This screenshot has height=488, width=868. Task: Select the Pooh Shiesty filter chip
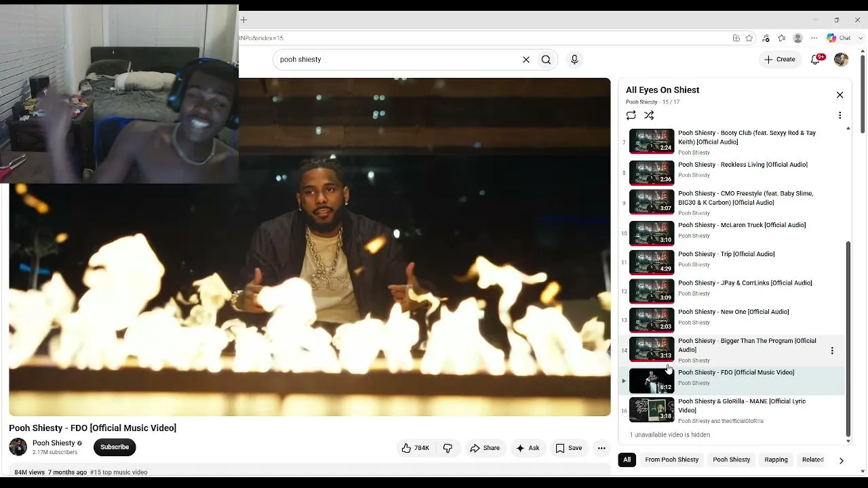pyautogui.click(x=731, y=460)
